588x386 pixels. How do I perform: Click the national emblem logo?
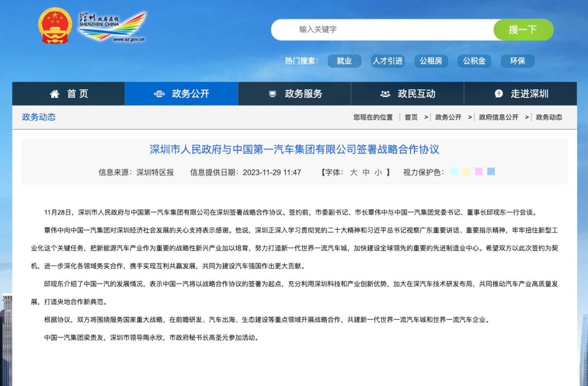(55, 26)
